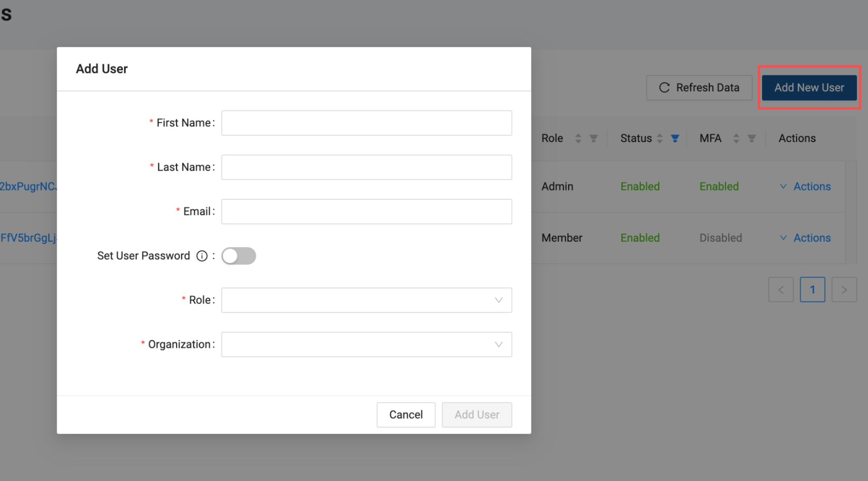Viewport: 868px width, 481px height.
Task: Click the sort arrows on the Status column
Action: [x=660, y=138]
